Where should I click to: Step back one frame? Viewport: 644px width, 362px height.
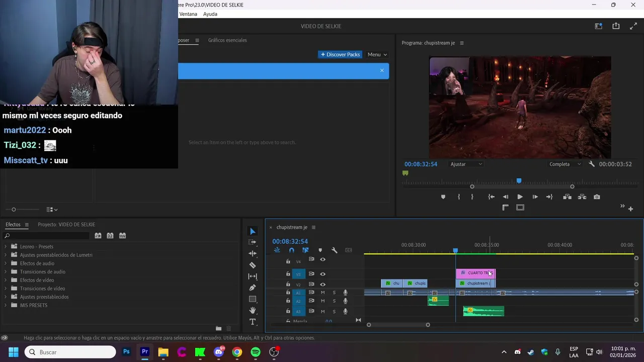(506, 197)
